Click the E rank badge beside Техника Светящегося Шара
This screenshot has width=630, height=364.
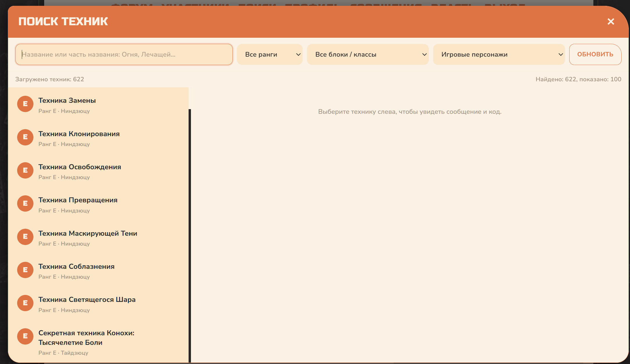pos(25,303)
